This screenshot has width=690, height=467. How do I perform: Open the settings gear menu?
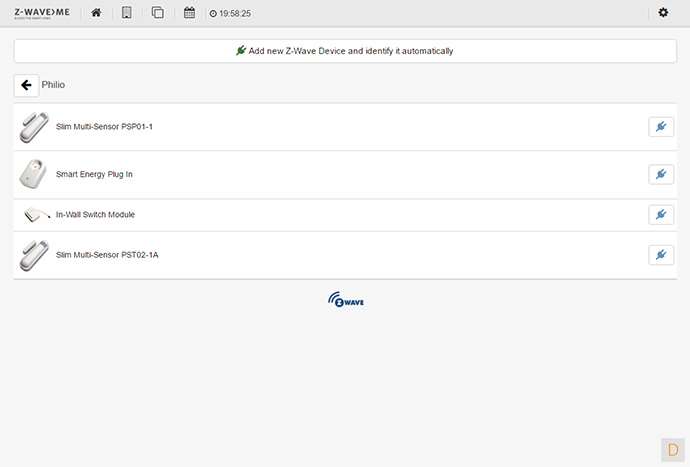click(x=663, y=12)
